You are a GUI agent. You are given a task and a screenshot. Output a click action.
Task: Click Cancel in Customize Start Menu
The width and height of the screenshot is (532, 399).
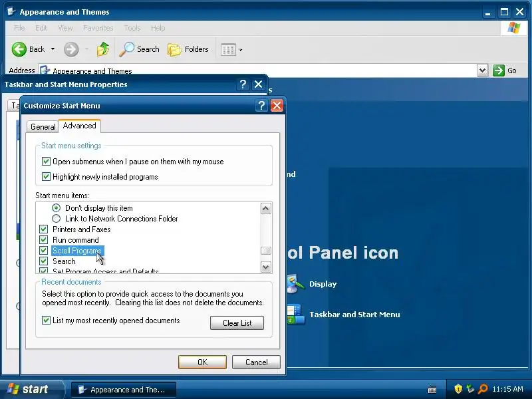[x=256, y=362]
